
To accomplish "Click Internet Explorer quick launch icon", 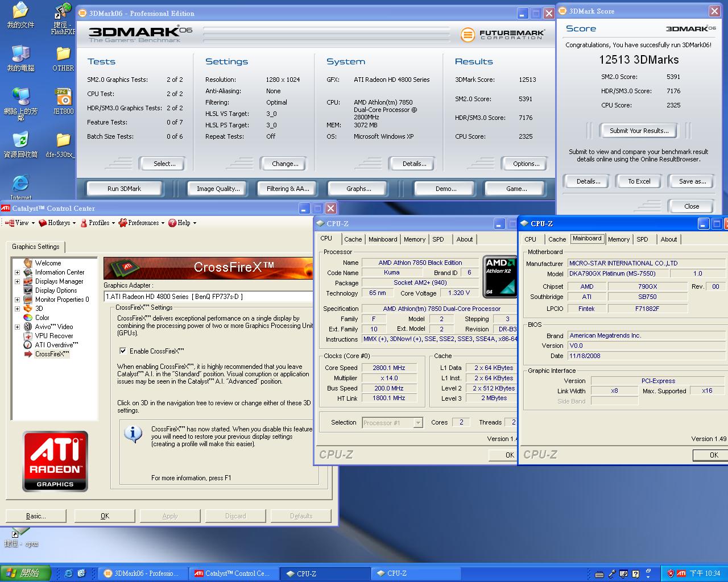I will [x=69, y=573].
